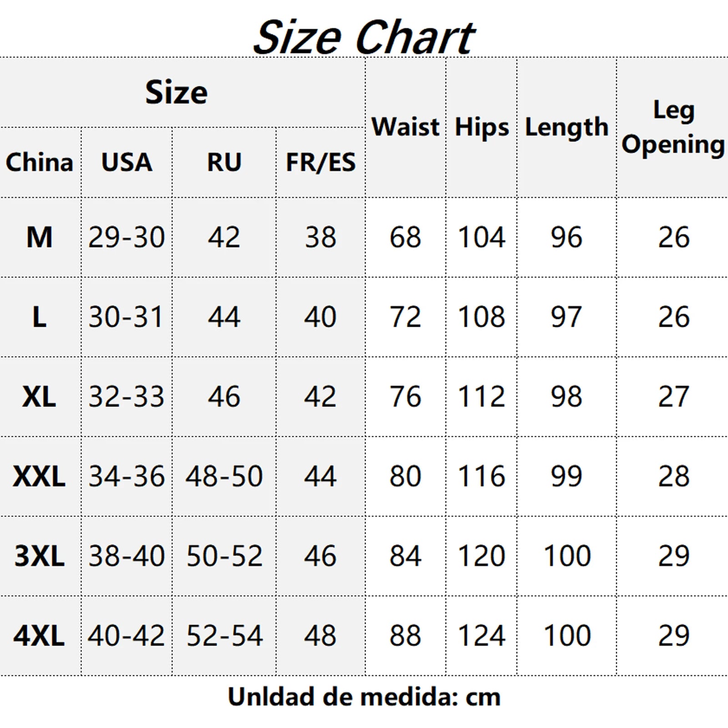The height and width of the screenshot is (728, 728).
Task: Select the M size row label
Action: click(x=40, y=237)
